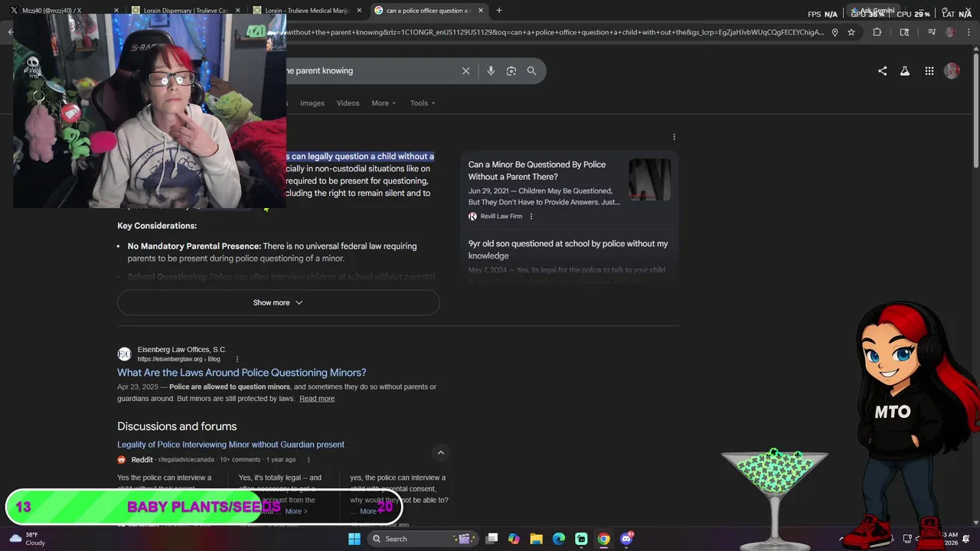Open AI overview three-dot options
Screen dimensions: 980x551
tap(674, 137)
